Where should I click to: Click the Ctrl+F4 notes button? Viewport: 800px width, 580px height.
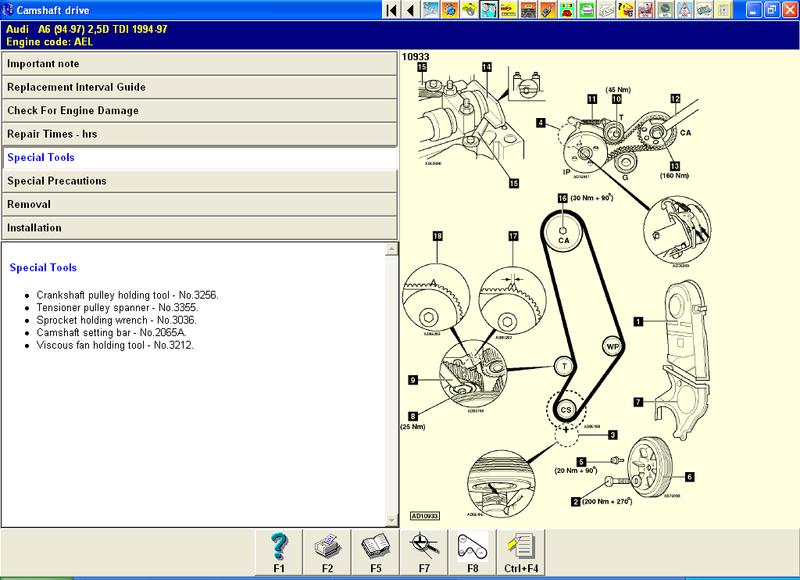(x=518, y=552)
